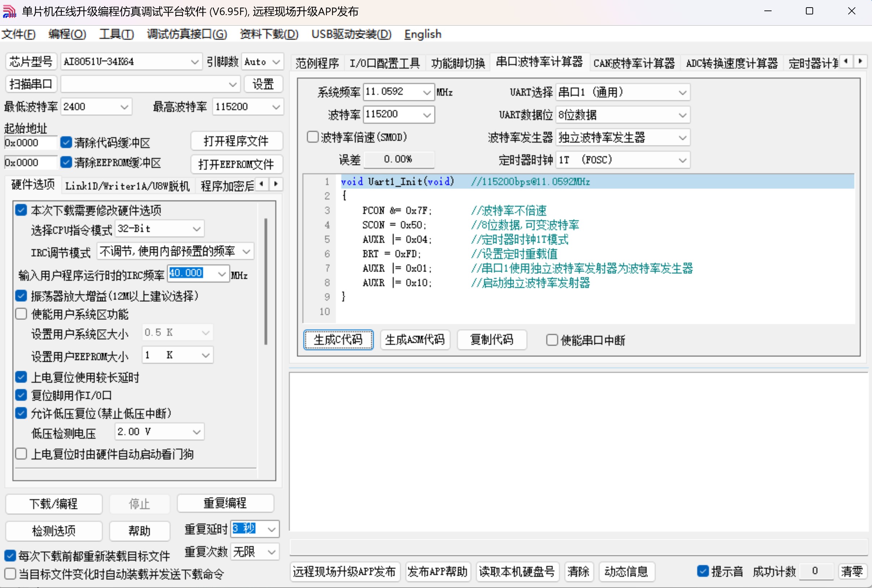
Task: Toggle 清除EEPROM缓冲区 checkbox
Action: tap(66, 162)
